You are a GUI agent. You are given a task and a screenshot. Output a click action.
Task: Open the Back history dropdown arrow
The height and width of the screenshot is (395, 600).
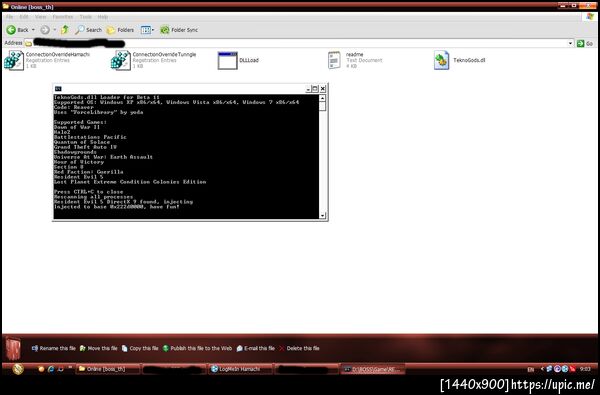click(x=33, y=30)
